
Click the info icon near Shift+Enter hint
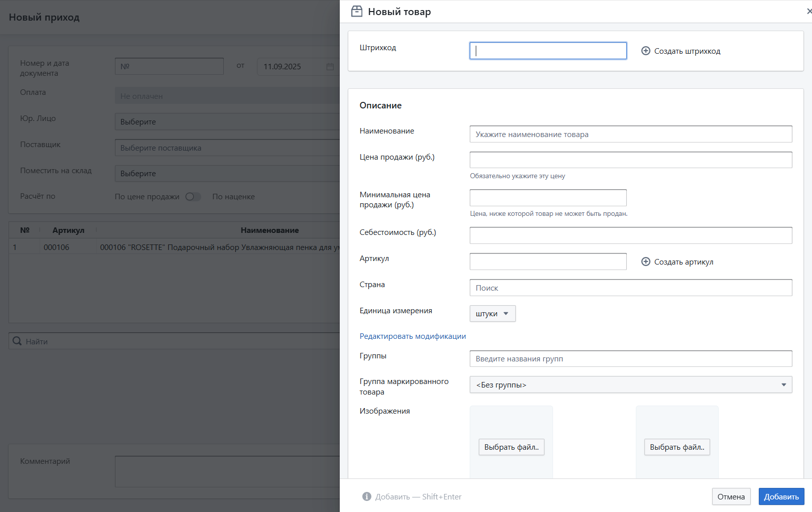(x=367, y=496)
